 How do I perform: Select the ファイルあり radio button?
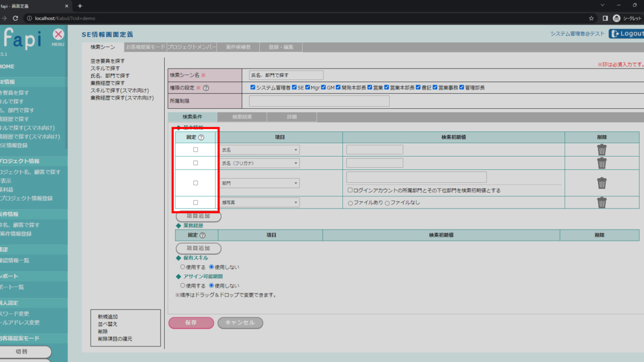350,203
